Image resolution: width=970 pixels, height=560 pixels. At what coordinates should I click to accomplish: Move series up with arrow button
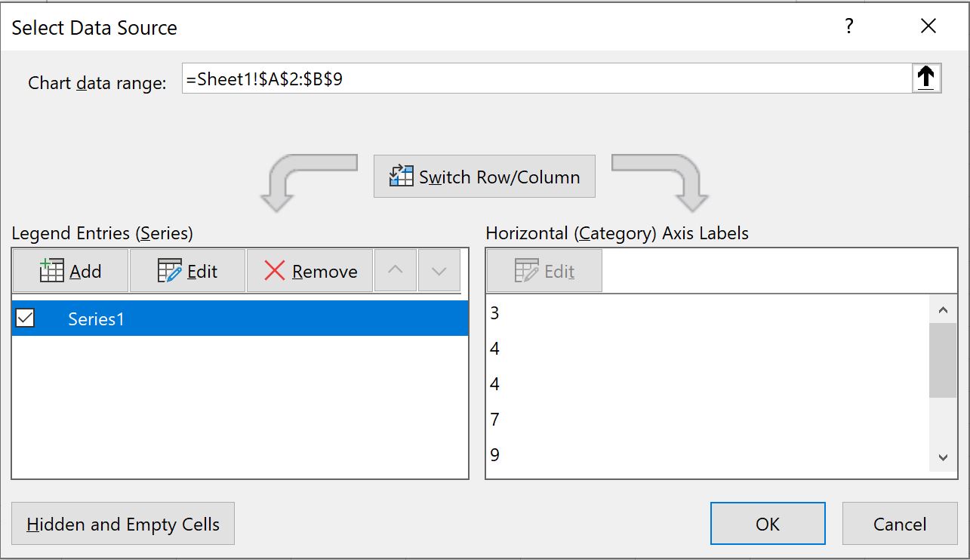(396, 272)
